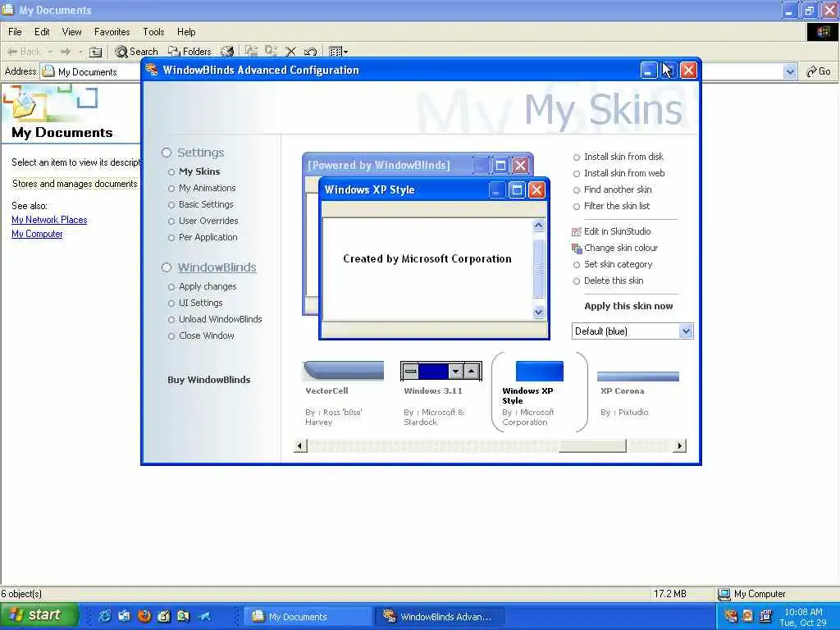Select Per Application option
Image resolution: width=840 pixels, height=630 pixels.
click(208, 237)
